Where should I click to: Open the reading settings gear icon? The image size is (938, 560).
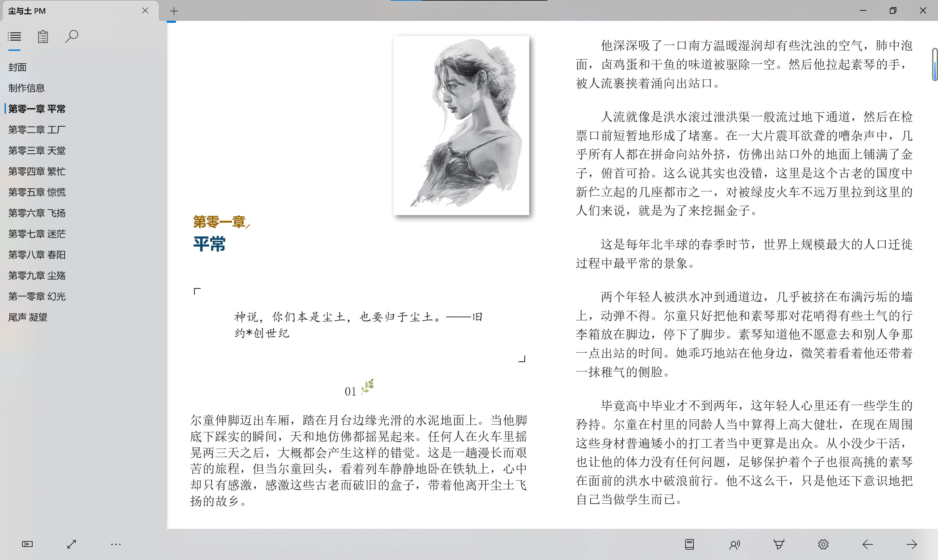823,544
